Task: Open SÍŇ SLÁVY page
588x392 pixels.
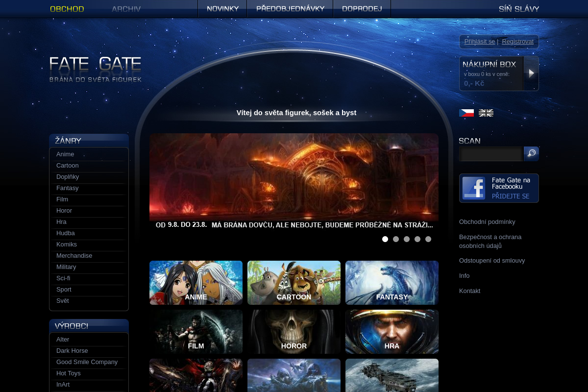Action: (519, 9)
